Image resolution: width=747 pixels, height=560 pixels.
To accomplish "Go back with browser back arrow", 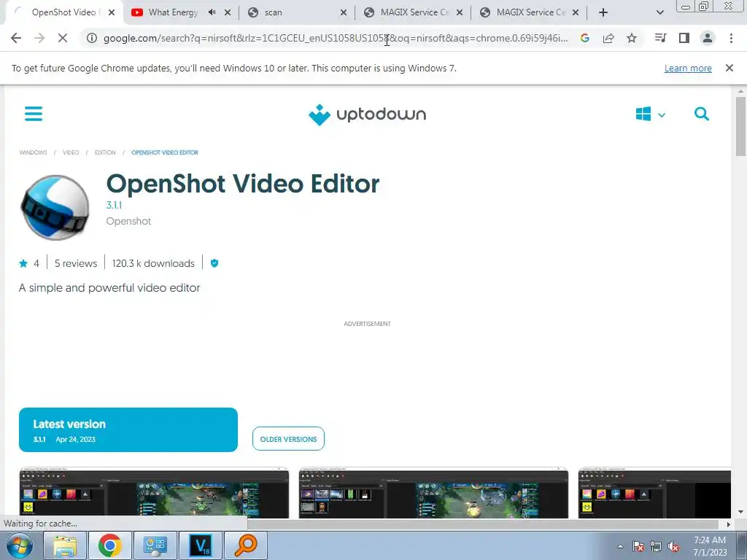I will pos(16,38).
